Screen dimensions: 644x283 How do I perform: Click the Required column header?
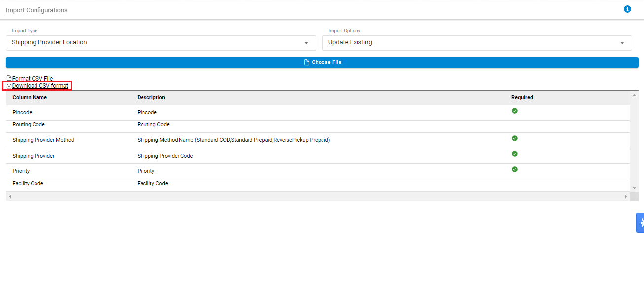click(x=522, y=98)
